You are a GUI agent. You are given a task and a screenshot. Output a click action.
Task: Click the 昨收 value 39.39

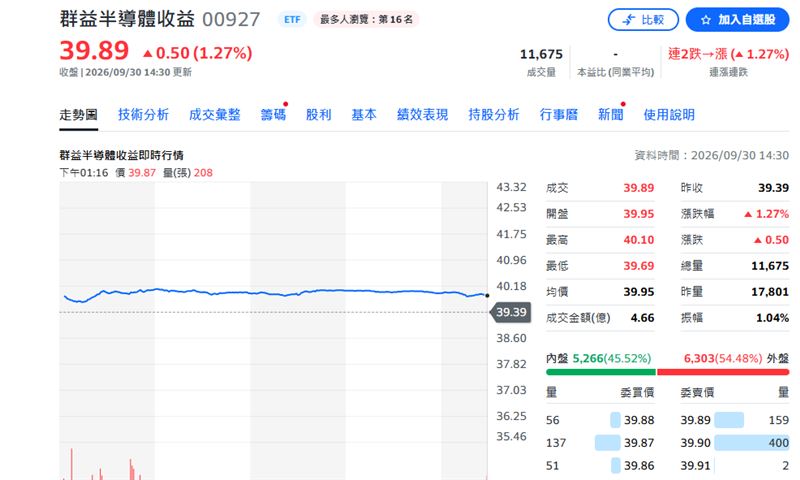tap(773, 188)
